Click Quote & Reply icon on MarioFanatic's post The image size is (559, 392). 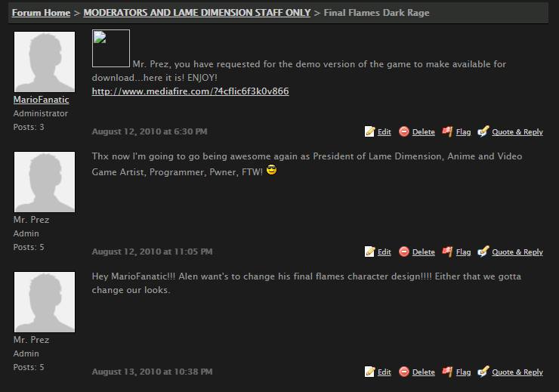(483, 131)
